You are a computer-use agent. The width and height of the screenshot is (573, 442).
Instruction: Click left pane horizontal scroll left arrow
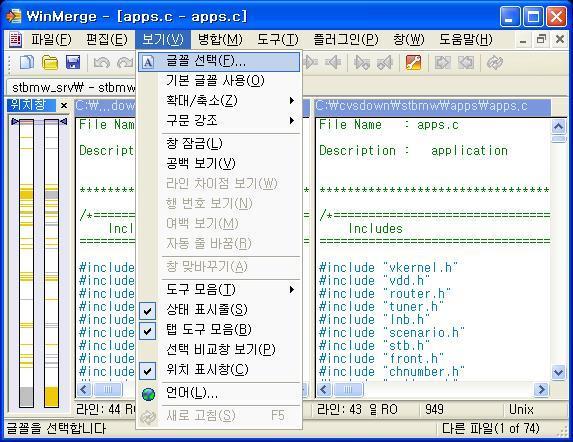[84, 390]
